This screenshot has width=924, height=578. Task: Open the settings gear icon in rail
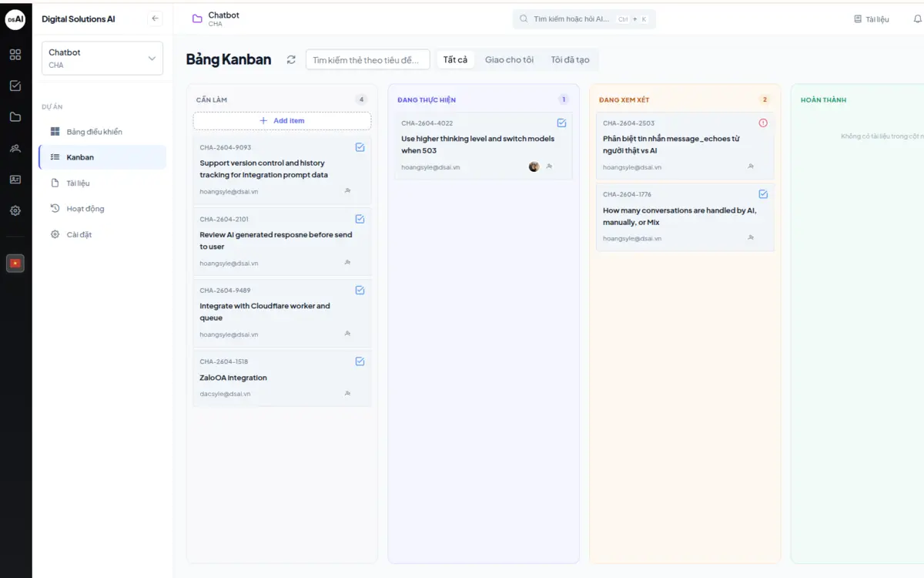[x=15, y=210]
